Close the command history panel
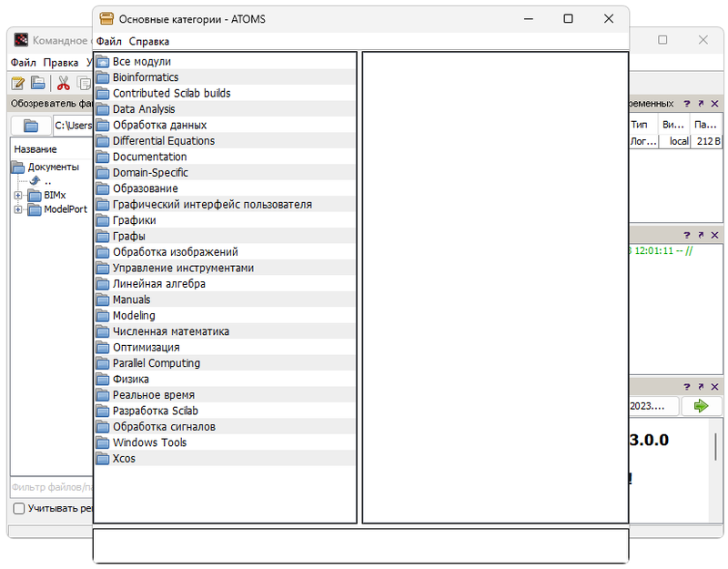Image resolution: width=728 pixels, height=569 pixels. (x=715, y=235)
